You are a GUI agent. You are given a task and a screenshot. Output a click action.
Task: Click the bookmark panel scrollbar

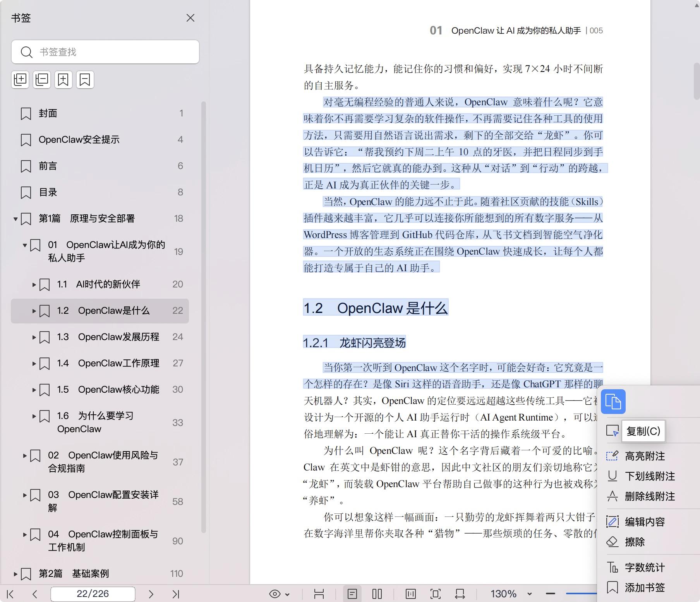click(x=203, y=317)
